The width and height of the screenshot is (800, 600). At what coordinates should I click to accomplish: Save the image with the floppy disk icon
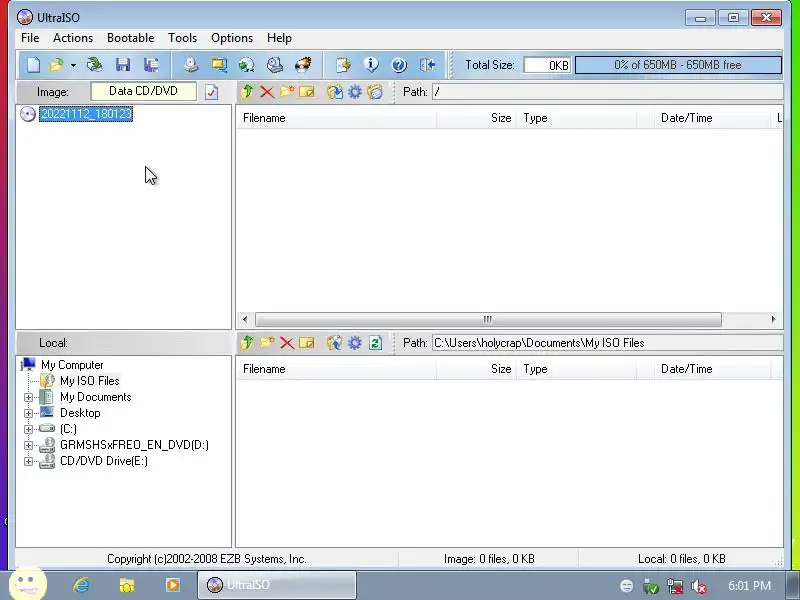point(123,65)
